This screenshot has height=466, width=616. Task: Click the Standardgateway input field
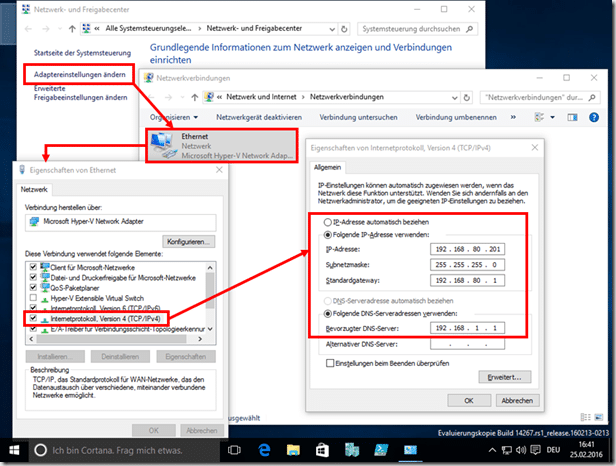tap(468, 281)
